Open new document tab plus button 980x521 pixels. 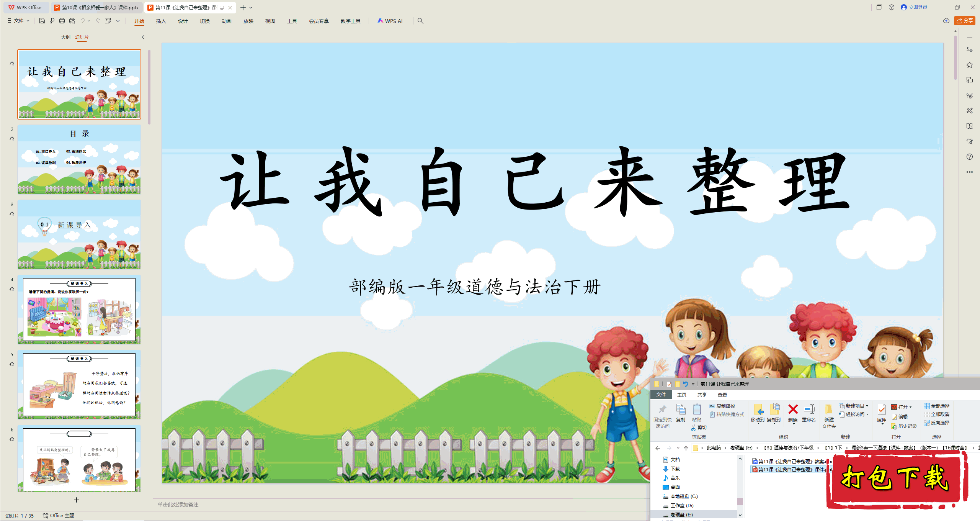click(x=243, y=8)
